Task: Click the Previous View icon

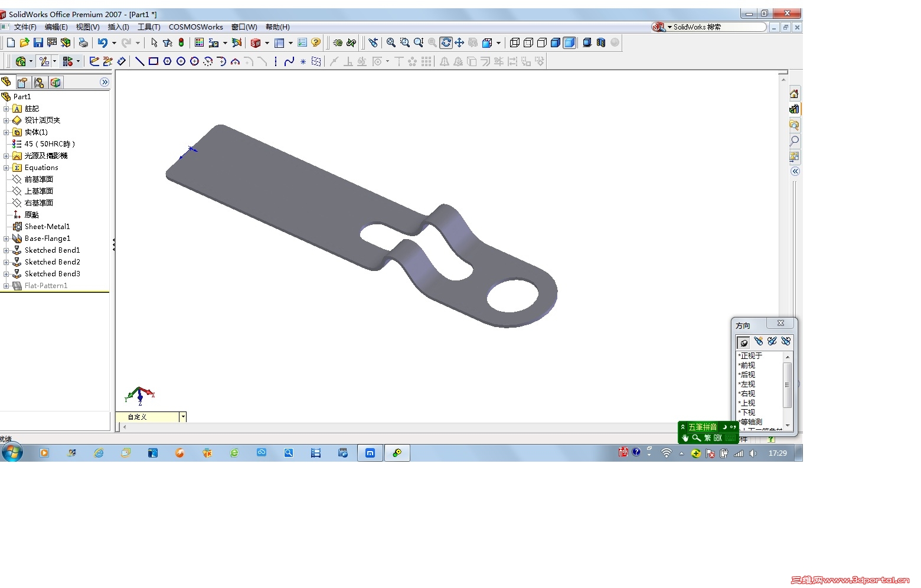Action: pyautogui.click(x=373, y=43)
